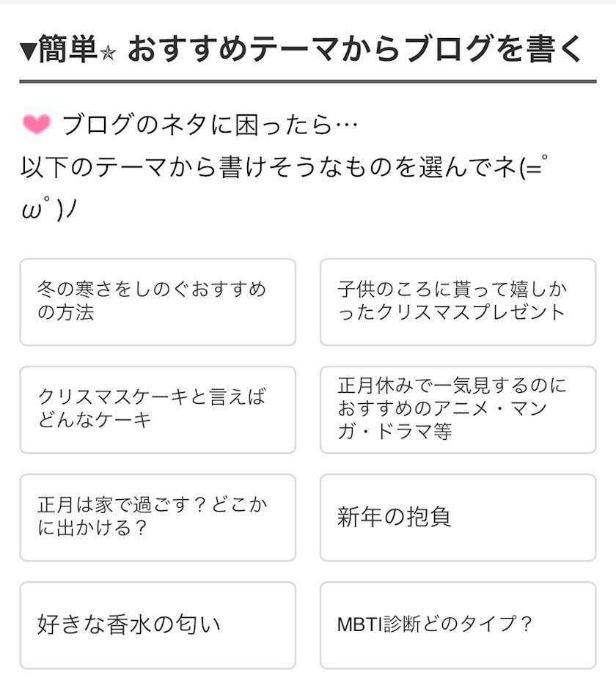
Task: Open the MBTI診断どのタイプ？ theme
Action: point(458,624)
